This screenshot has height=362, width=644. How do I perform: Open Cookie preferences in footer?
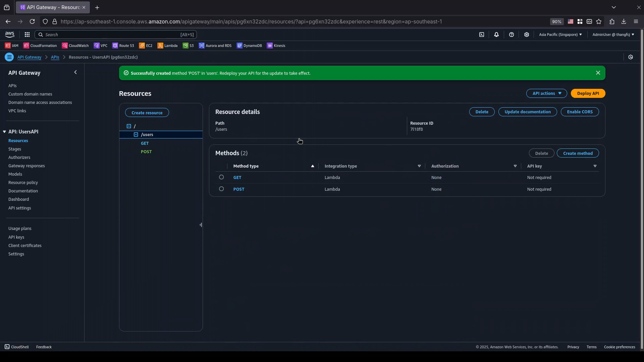620,347
